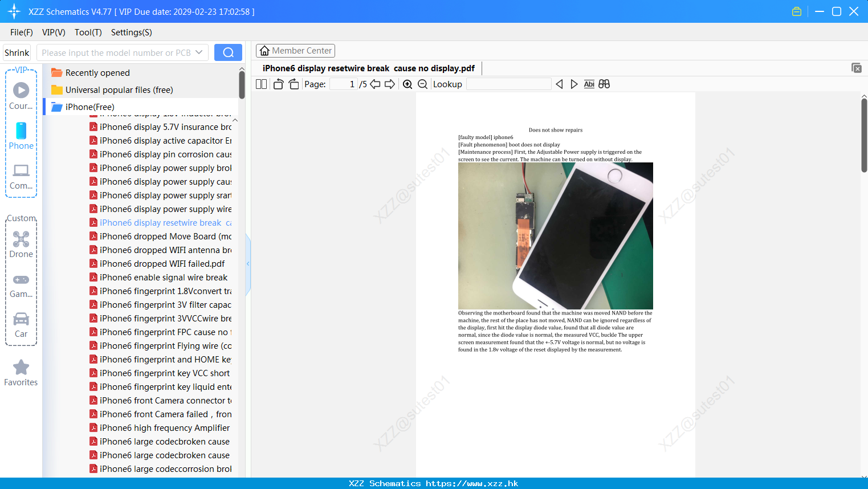Open iPhone6 fingerprint key liquid file

coord(161,387)
